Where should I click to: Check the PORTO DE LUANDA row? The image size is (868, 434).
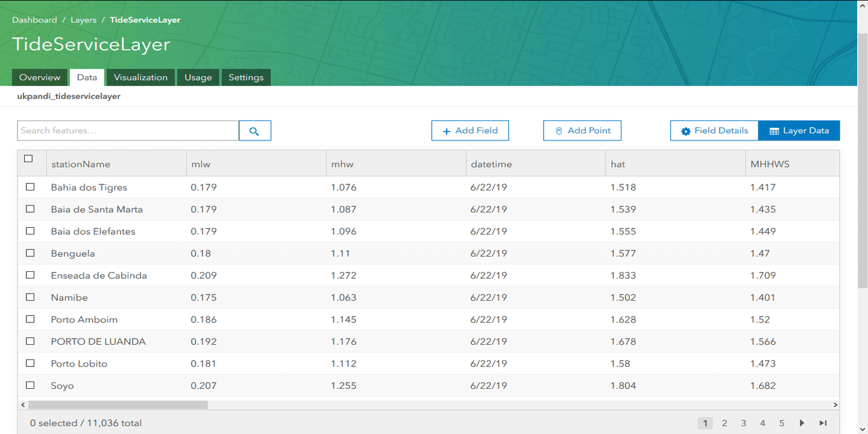[30, 341]
